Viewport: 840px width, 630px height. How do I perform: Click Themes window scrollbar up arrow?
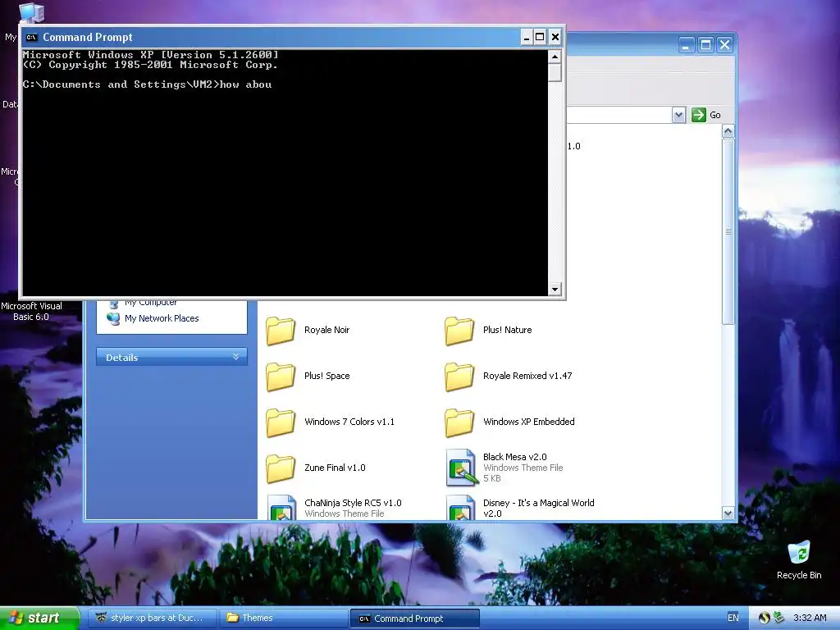(728, 131)
